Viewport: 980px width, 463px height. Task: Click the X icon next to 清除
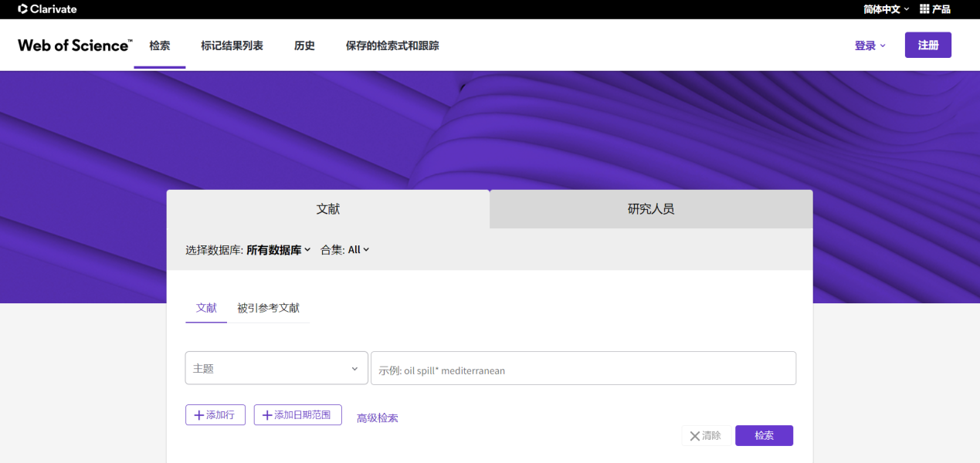(x=694, y=435)
